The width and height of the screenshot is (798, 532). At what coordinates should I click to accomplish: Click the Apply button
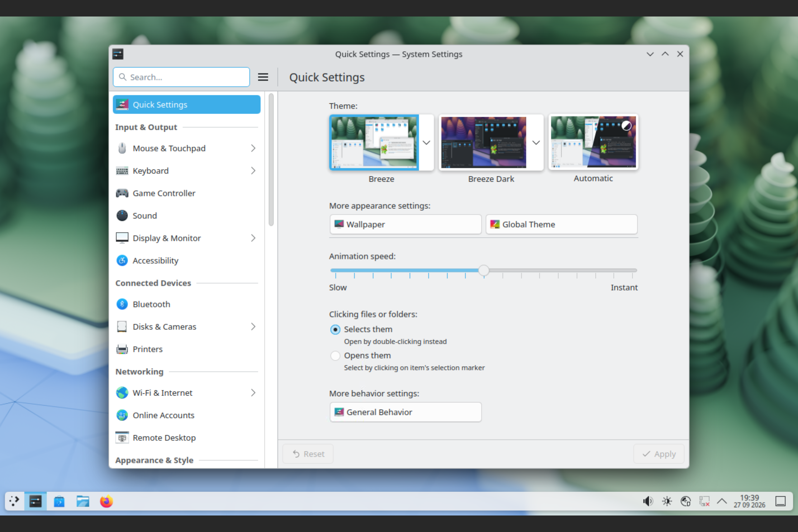tap(658, 454)
